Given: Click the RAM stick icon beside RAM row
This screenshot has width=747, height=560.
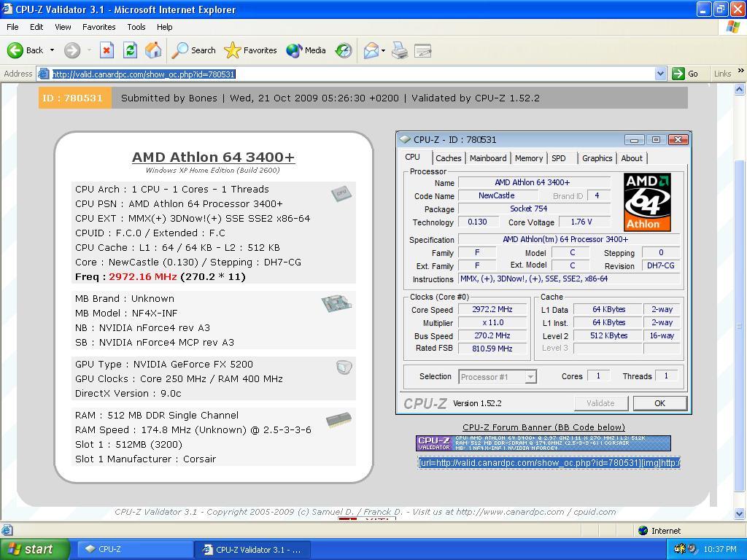Looking at the screenshot, I should [x=338, y=419].
